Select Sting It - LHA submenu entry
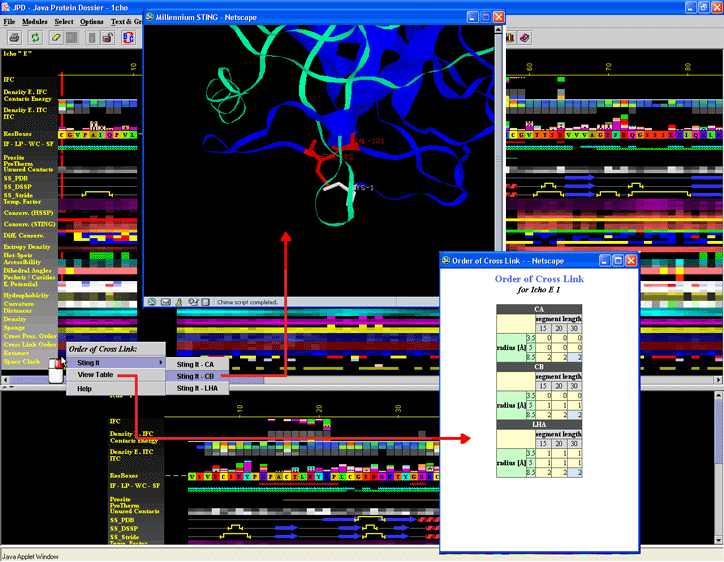 click(x=197, y=388)
